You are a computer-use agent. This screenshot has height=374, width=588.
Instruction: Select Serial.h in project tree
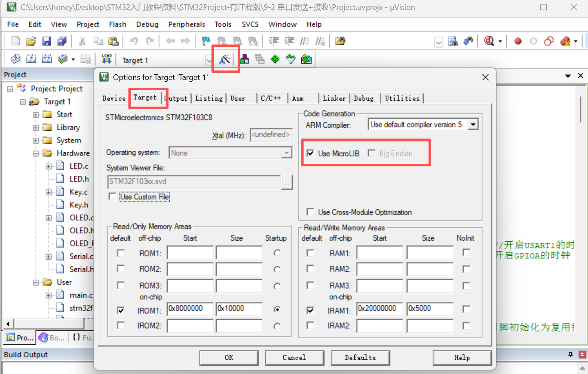(81, 270)
